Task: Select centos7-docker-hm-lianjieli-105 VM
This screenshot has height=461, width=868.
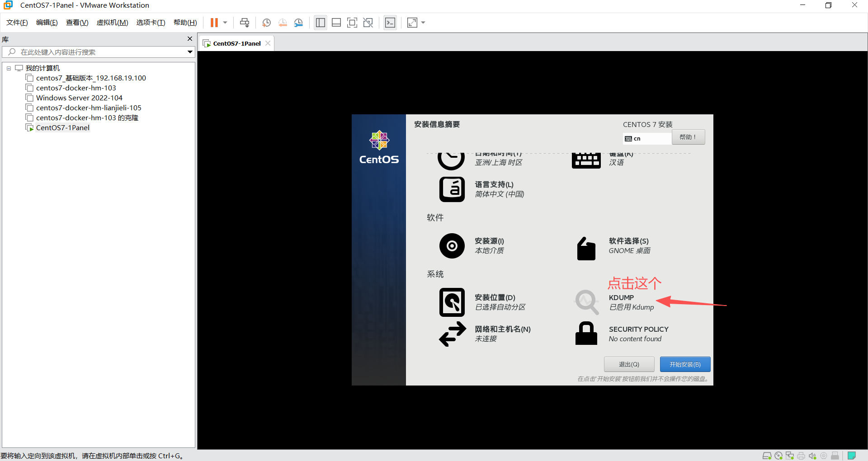Action: coord(89,108)
